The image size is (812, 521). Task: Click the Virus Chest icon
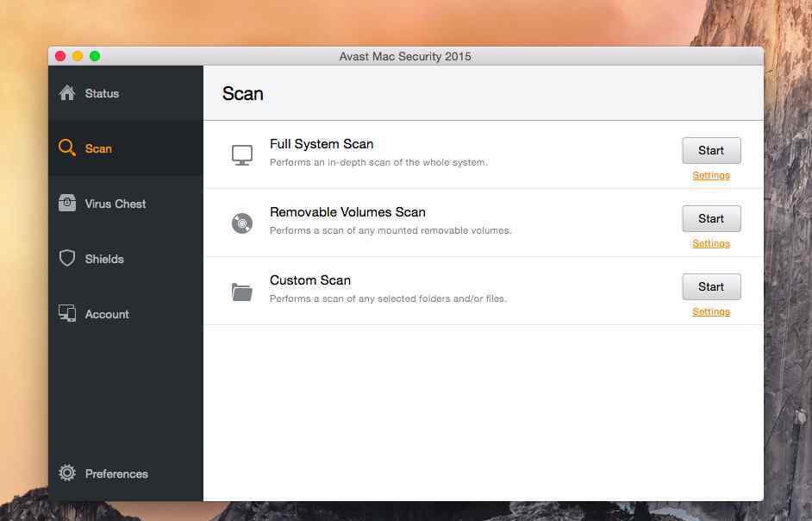pos(66,204)
